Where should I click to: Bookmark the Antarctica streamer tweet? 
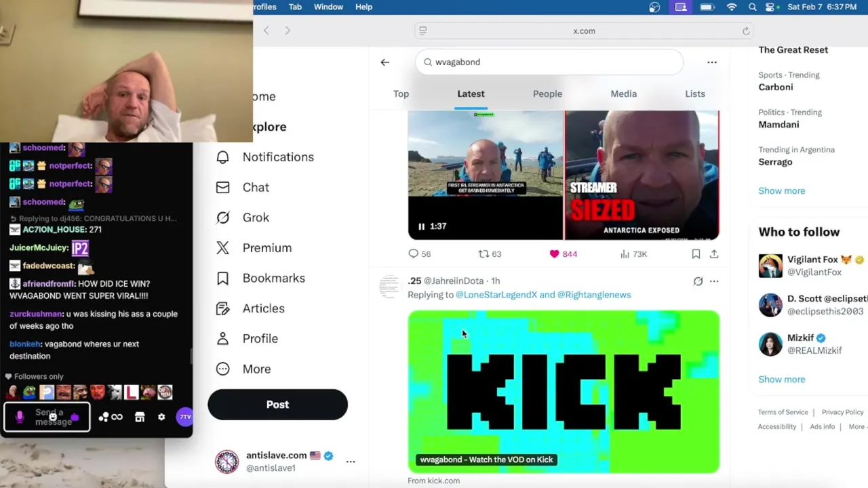[x=696, y=253]
